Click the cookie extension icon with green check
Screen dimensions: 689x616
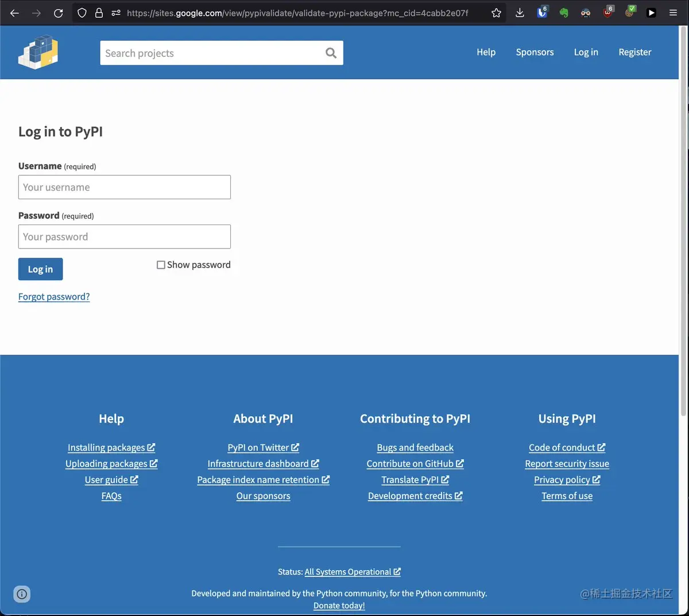[x=630, y=12]
